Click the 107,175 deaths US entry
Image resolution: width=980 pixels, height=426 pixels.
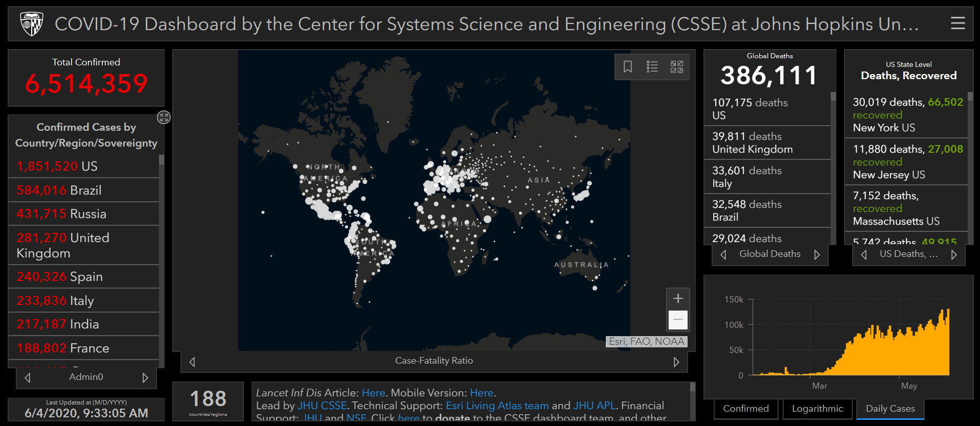pyautogui.click(x=767, y=109)
